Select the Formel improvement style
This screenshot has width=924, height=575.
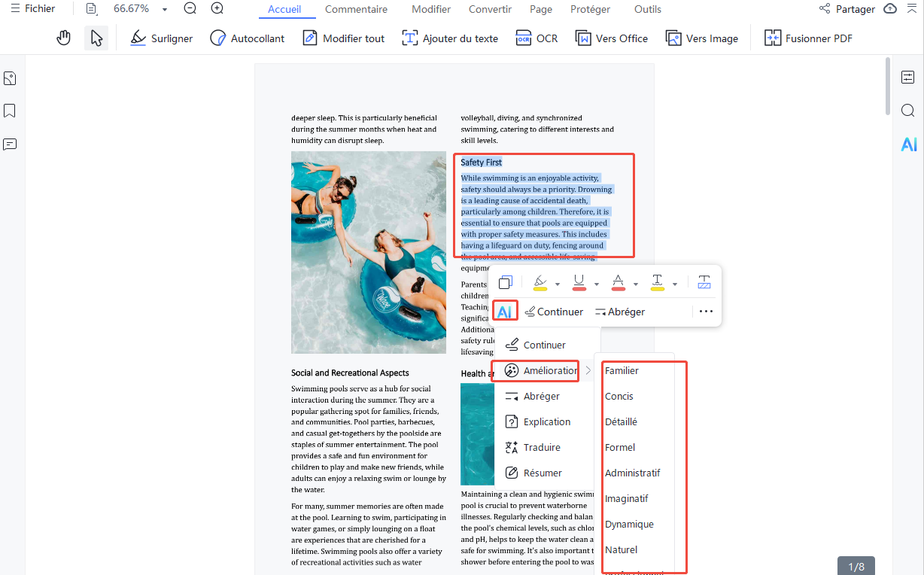[620, 447]
